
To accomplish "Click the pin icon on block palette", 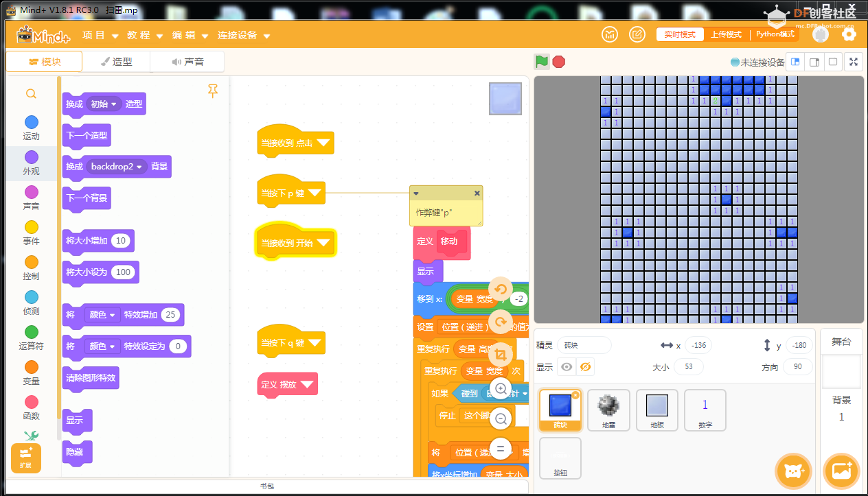I will click(213, 91).
